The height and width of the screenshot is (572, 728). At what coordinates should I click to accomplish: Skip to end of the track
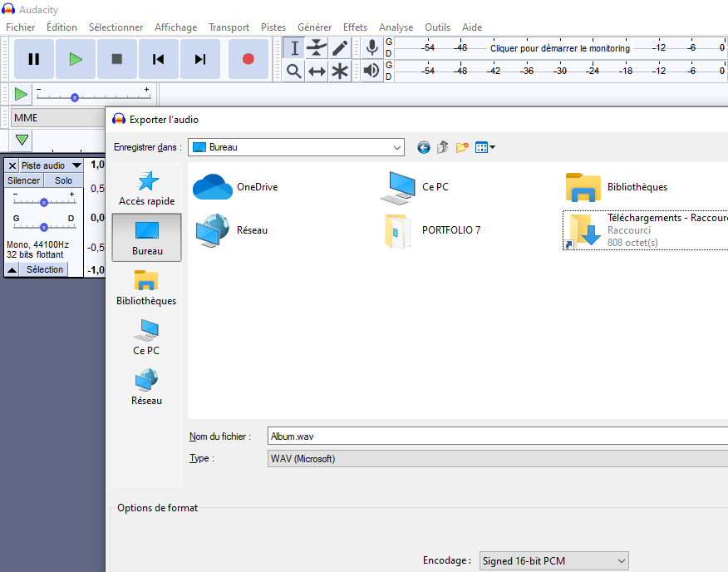(x=200, y=59)
